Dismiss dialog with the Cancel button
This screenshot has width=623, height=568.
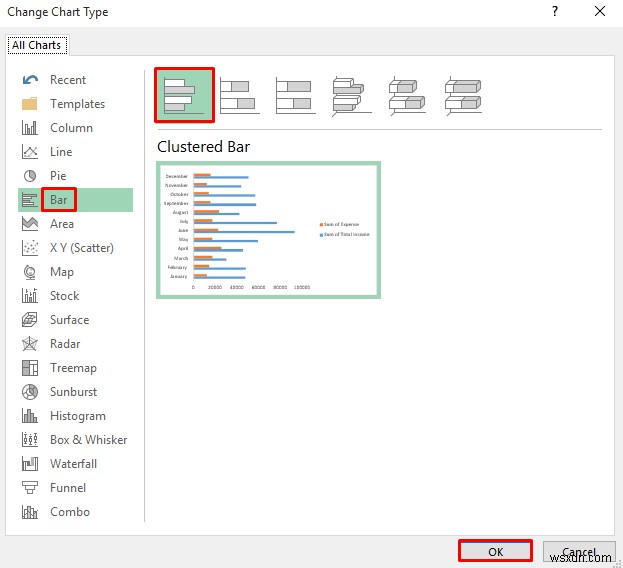tap(579, 551)
